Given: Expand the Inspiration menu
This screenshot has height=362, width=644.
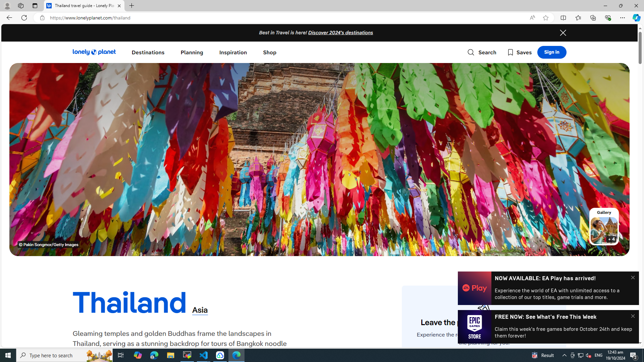Looking at the screenshot, I should coord(233,52).
